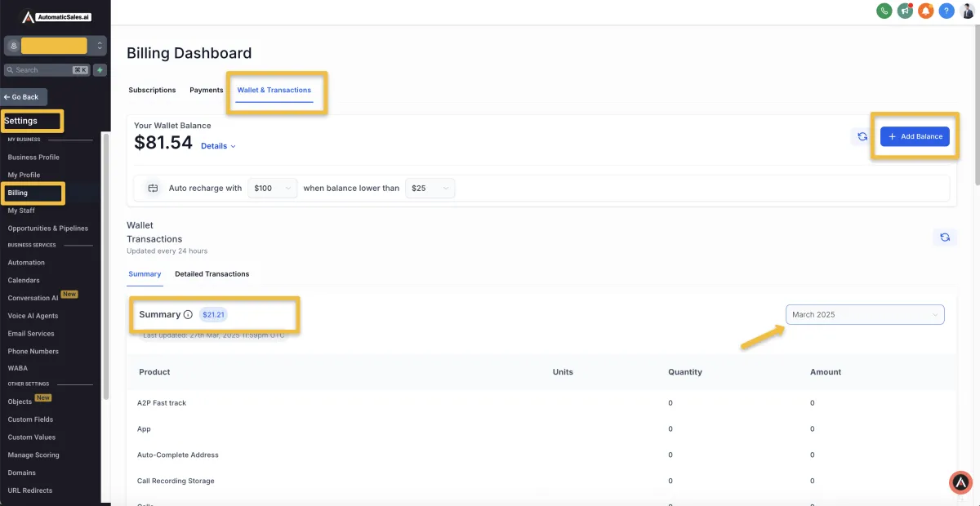
Task: Open the user profile avatar
Action: click(x=967, y=11)
